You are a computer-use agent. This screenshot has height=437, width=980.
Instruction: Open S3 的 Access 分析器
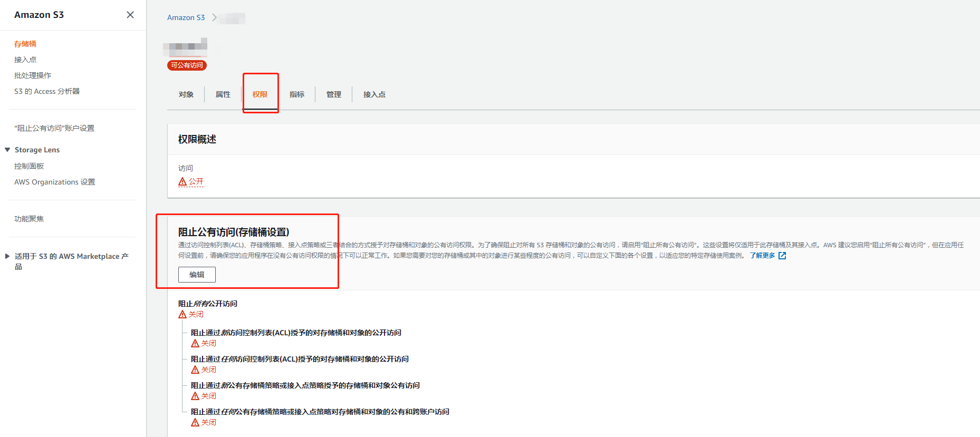(47, 91)
